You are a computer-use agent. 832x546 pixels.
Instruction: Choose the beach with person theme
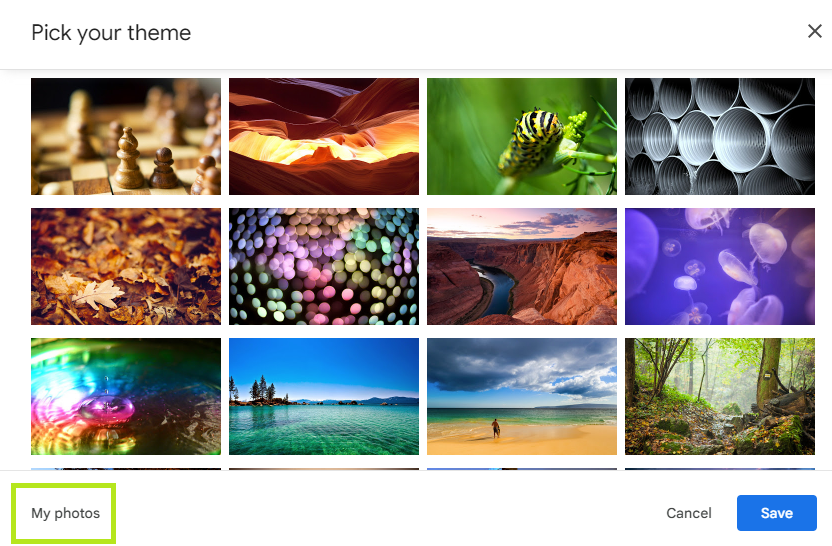(x=522, y=396)
